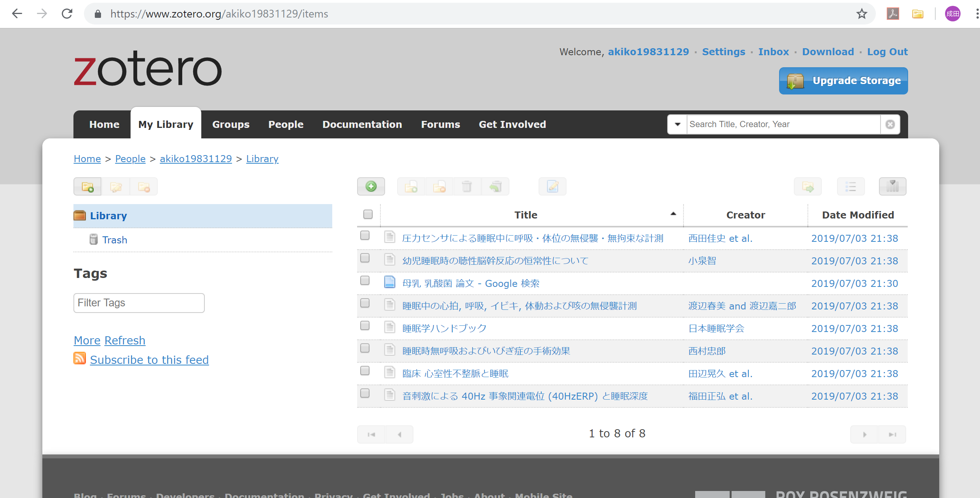
Task: Open the People tab
Action: point(286,124)
